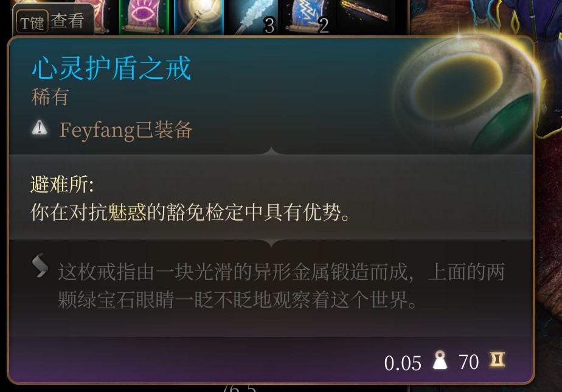Click the Feyfang已装备 equipped notice
This screenshot has width=562, height=392.
point(126,129)
